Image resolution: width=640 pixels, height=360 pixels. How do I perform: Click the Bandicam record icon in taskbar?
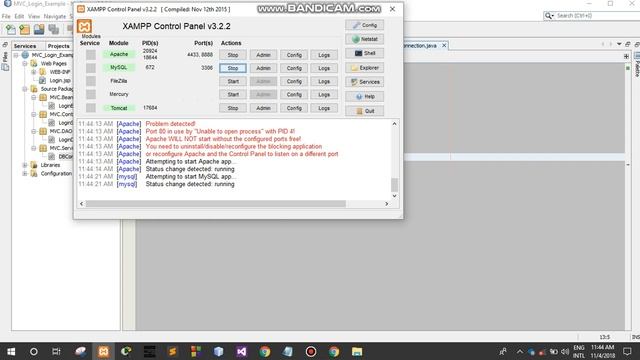[311, 351]
